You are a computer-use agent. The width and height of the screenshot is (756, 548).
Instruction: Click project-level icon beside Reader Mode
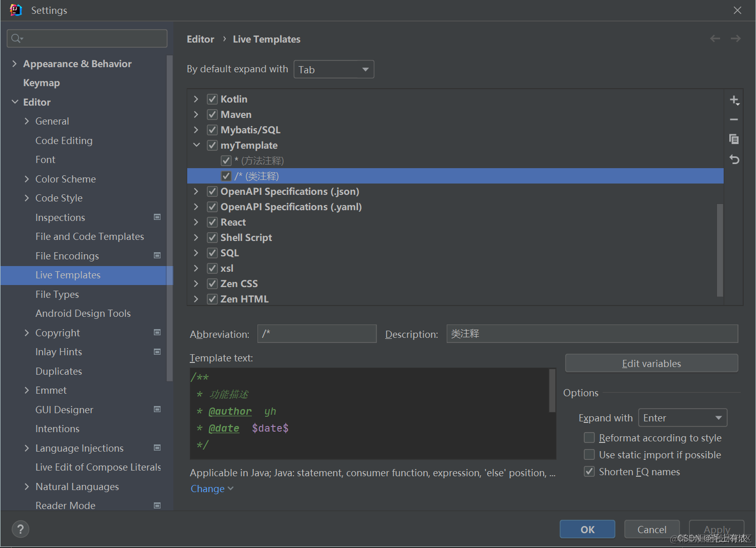157,505
